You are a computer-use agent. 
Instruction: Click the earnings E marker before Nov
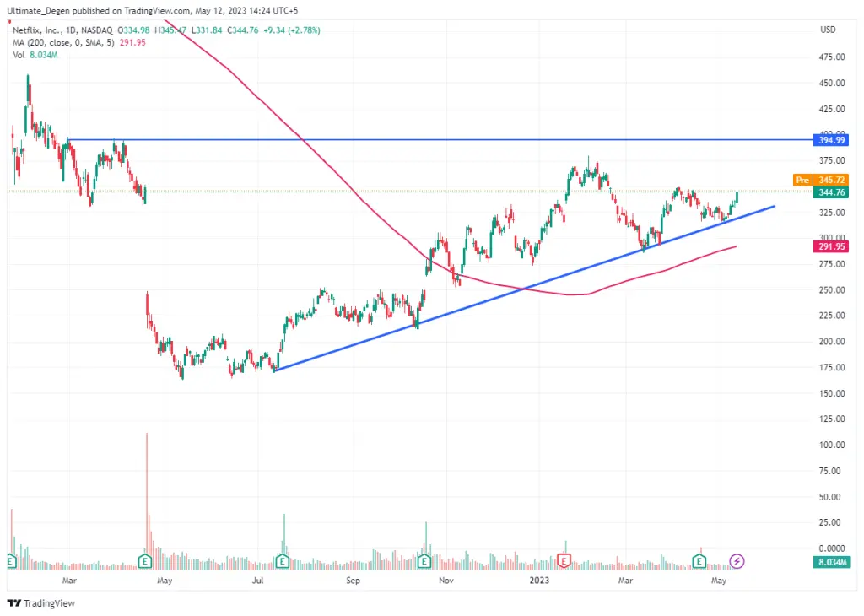click(424, 561)
